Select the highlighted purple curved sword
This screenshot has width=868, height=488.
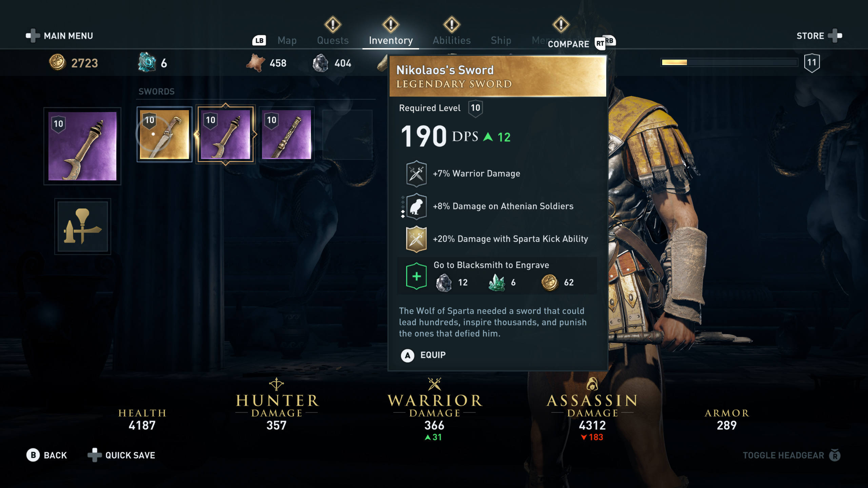225,135
